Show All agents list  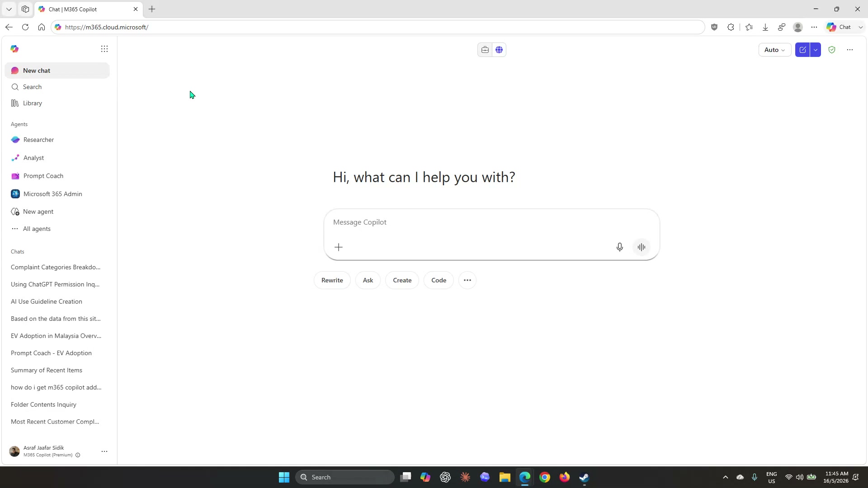[57, 229]
